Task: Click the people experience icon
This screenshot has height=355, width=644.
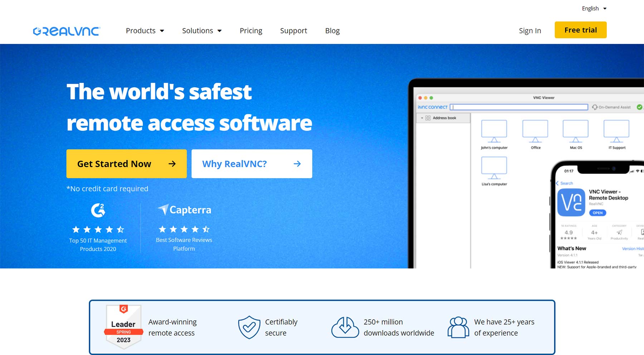Action: click(458, 327)
